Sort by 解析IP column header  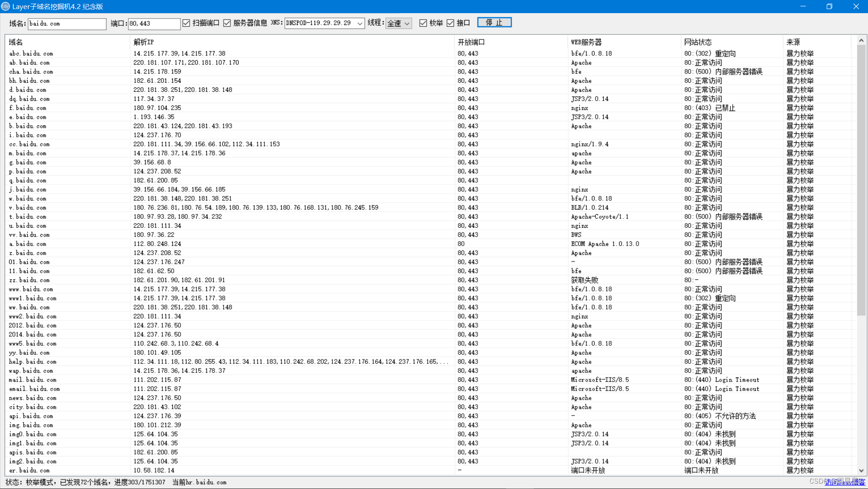coord(292,42)
